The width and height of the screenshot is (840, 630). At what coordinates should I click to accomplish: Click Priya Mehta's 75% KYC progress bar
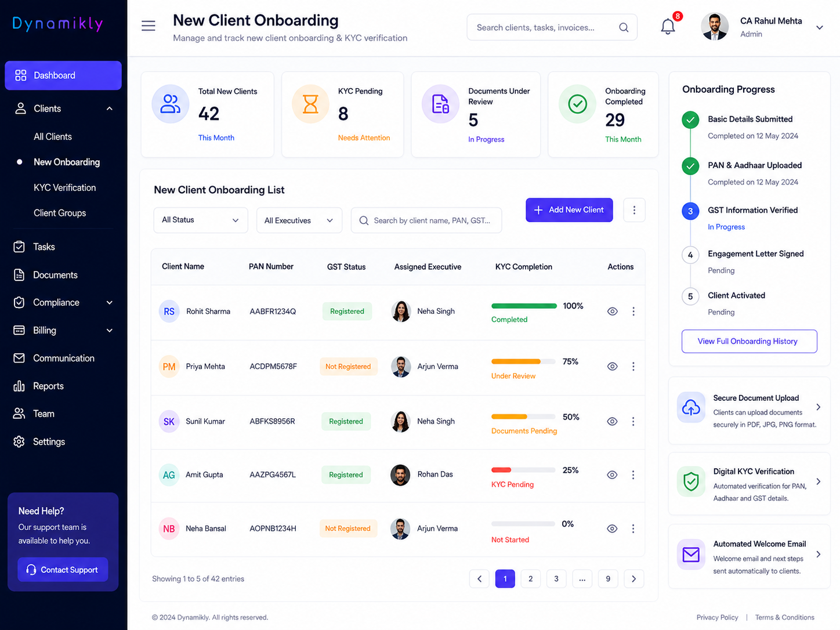(524, 361)
